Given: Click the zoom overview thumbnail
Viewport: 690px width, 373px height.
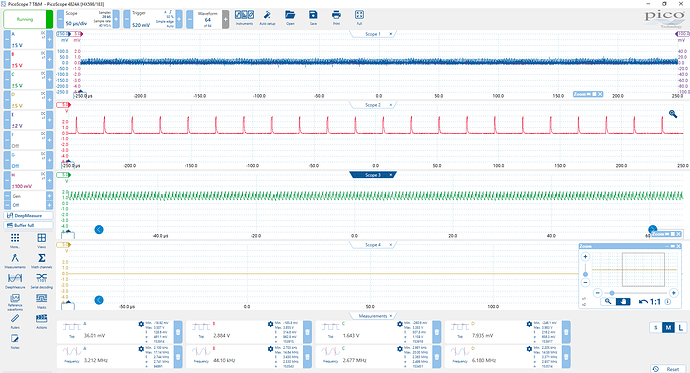Looking at the screenshot, I should [x=634, y=270].
